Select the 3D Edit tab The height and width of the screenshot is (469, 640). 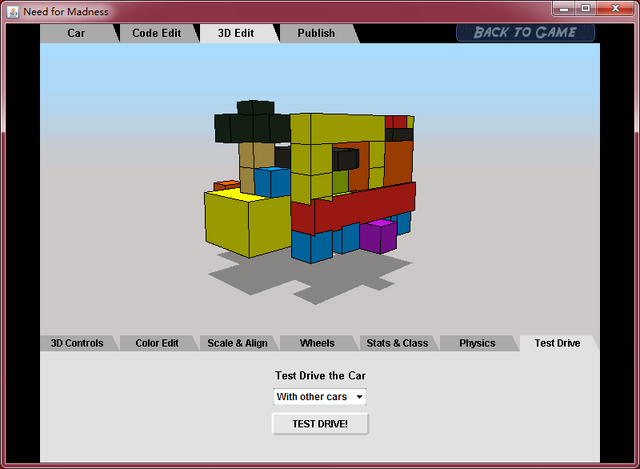236,33
